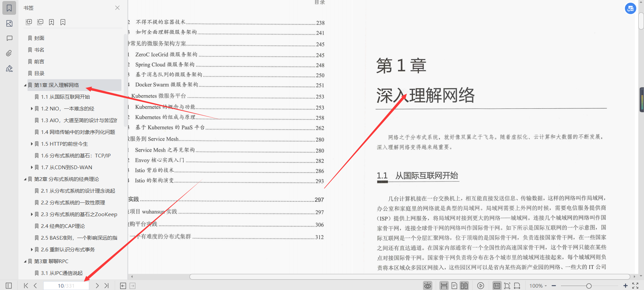Go to the last page
Screen dimensions: 644x290
(x=106, y=286)
